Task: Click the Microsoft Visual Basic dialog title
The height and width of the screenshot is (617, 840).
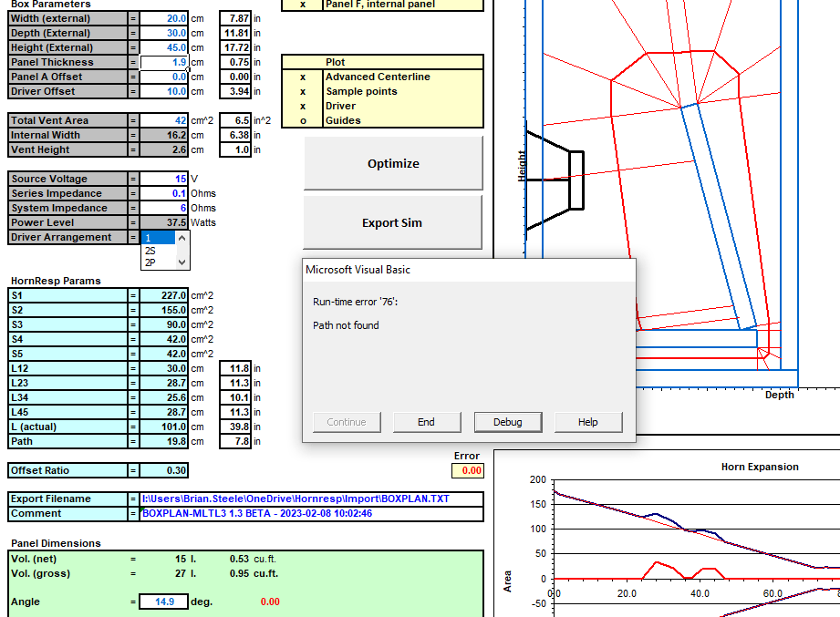Action: coord(358,270)
